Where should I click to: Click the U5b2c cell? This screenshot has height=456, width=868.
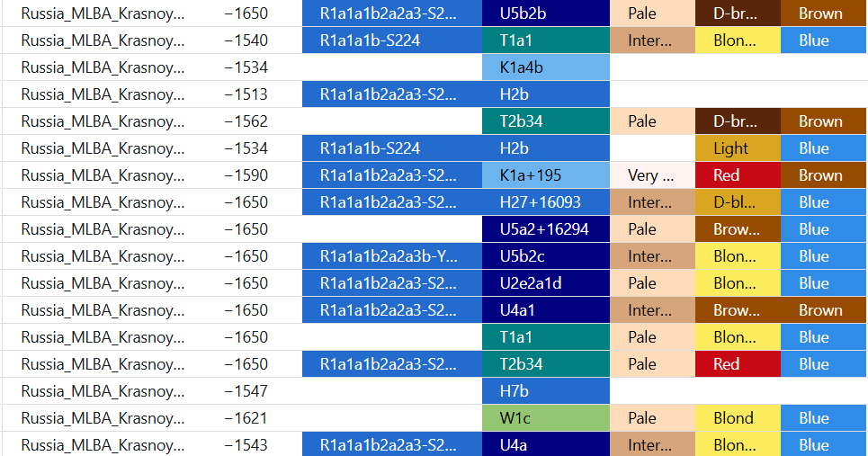546,256
